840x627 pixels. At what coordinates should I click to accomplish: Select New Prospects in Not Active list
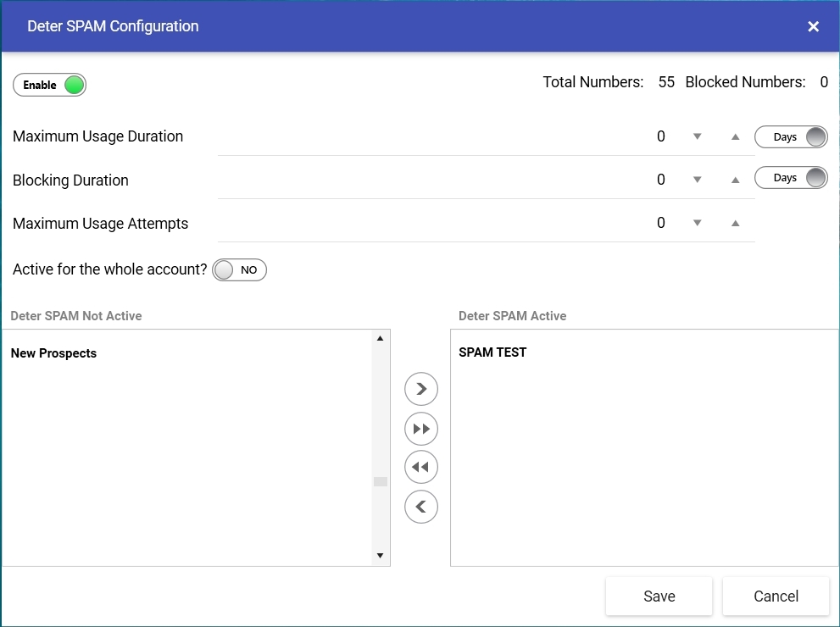click(x=53, y=353)
